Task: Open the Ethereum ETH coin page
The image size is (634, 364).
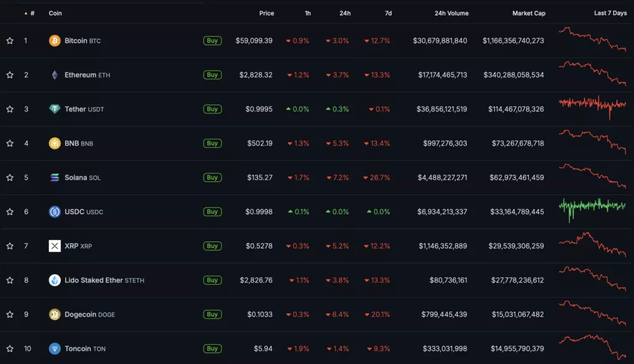Action: tap(87, 75)
